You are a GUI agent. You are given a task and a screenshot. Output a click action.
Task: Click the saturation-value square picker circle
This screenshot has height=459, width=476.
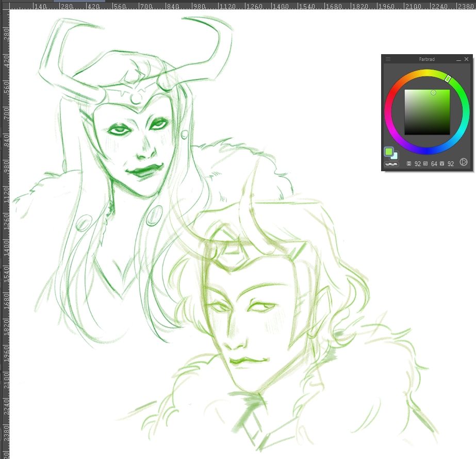(434, 93)
